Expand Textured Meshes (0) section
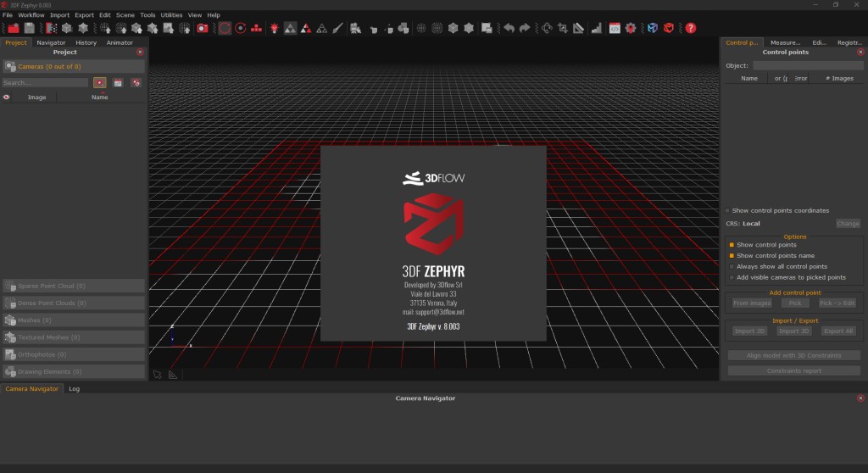868x473 pixels. tap(74, 337)
